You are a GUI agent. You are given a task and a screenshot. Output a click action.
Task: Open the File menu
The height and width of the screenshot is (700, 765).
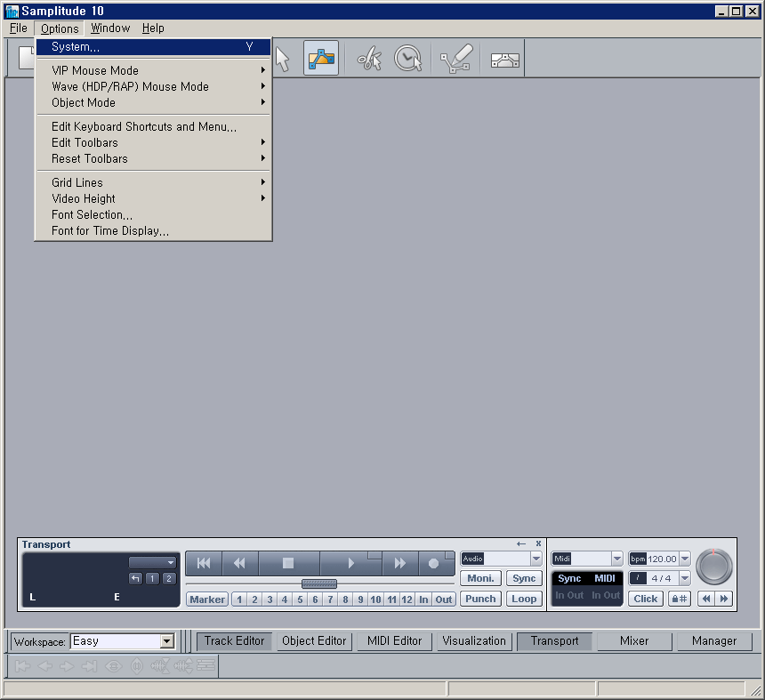coord(19,28)
